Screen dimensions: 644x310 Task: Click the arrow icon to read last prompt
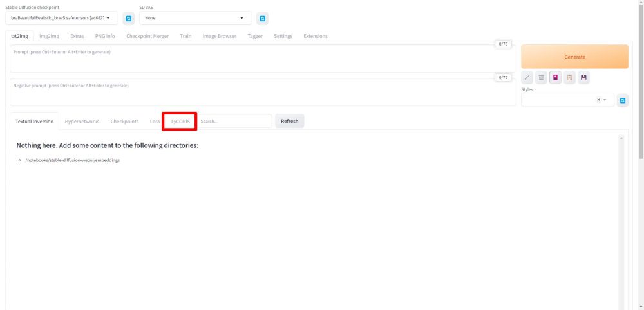pos(527,77)
